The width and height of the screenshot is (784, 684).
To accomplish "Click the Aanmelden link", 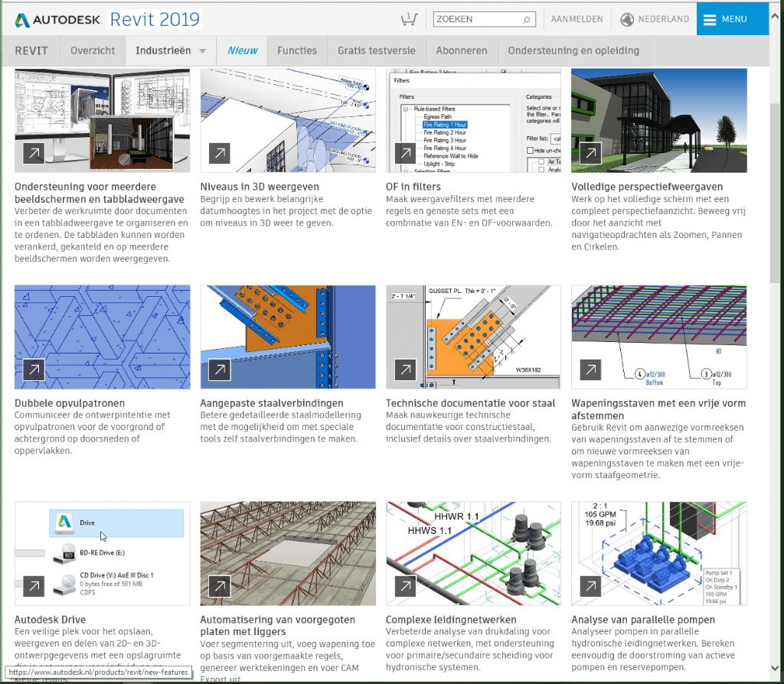I will pos(577,20).
